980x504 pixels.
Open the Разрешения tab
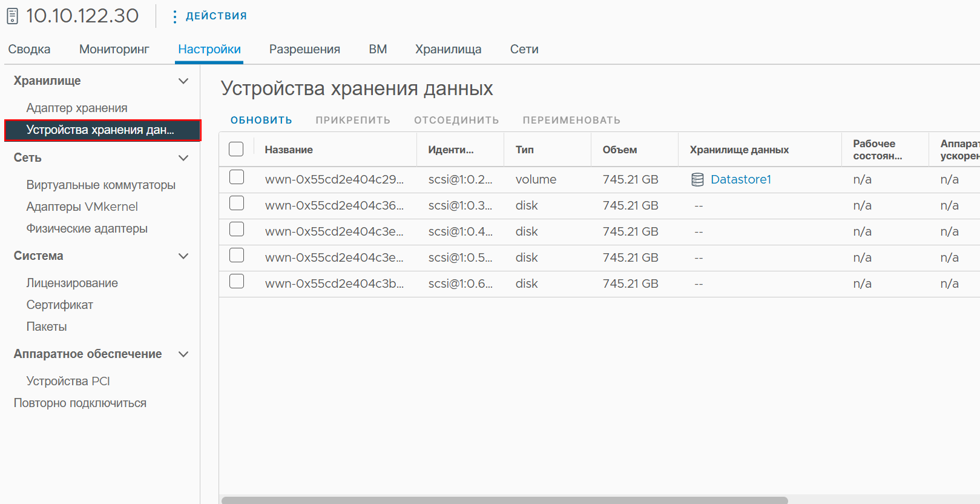pyautogui.click(x=304, y=49)
